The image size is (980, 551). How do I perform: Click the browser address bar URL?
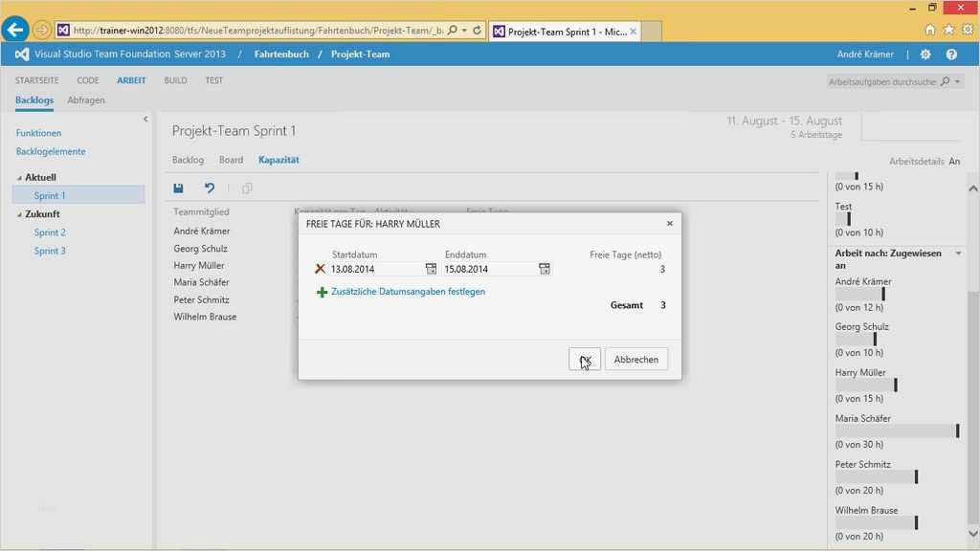pyautogui.click(x=258, y=30)
